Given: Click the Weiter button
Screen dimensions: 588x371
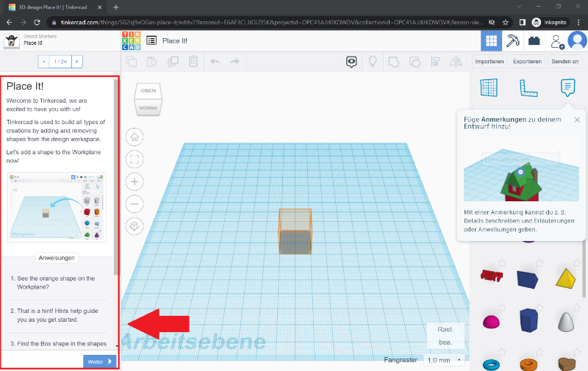Looking at the screenshot, I should click(x=100, y=361).
